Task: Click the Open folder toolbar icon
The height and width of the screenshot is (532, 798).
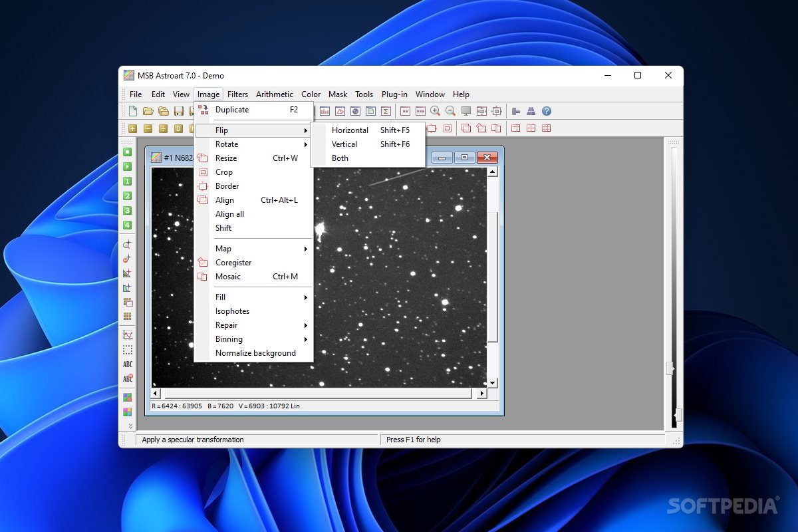Action: point(148,111)
